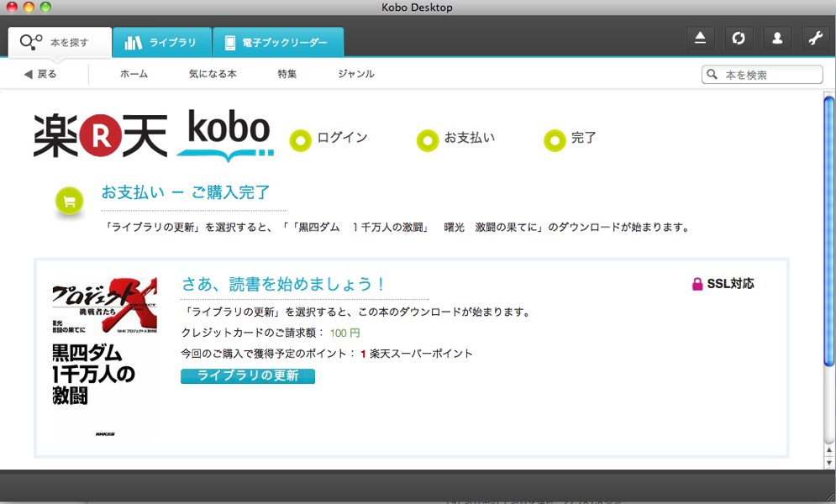The image size is (836, 504).
Task: Click the green shopping cart icon
Action: pyautogui.click(x=69, y=202)
